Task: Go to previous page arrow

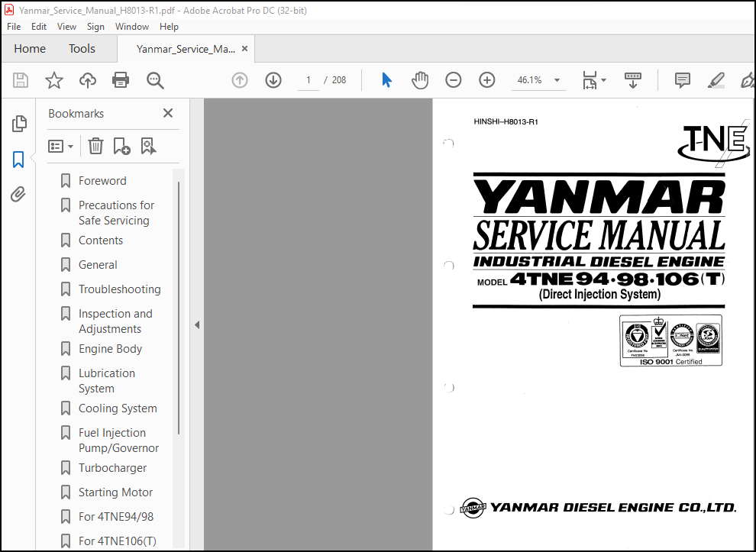Action: (240, 80)
